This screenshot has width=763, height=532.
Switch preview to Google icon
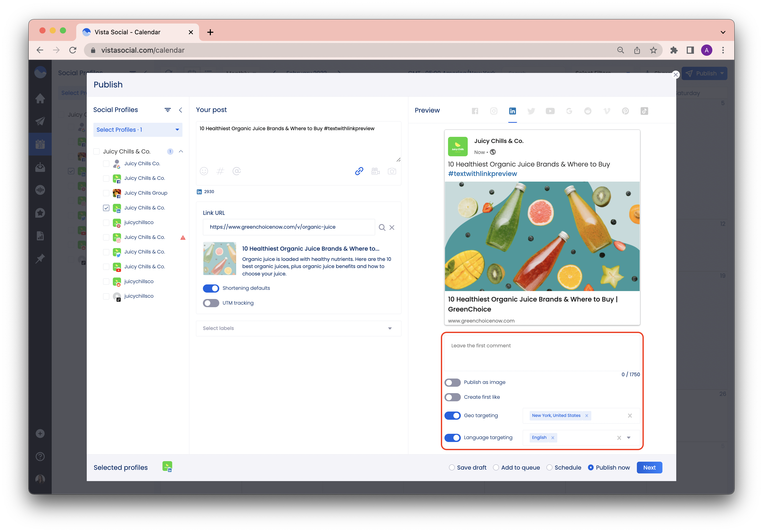pos(569,111)
